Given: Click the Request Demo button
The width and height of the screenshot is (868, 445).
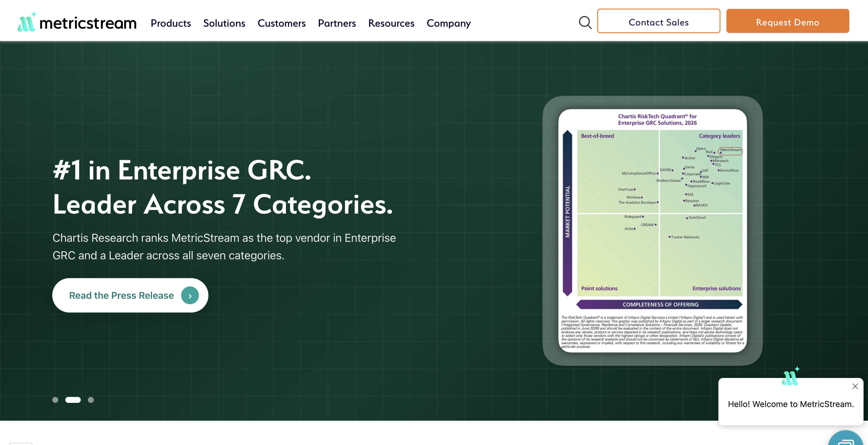Looking at the screenshot, I should 788,21.
